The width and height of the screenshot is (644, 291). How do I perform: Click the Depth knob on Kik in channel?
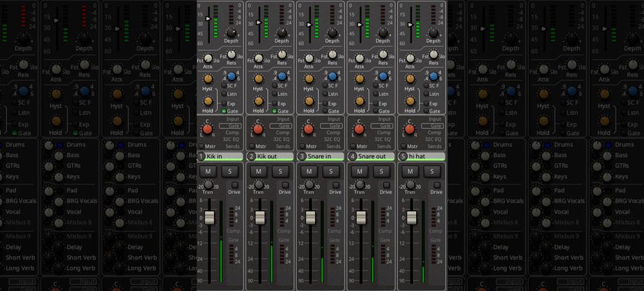232,32
